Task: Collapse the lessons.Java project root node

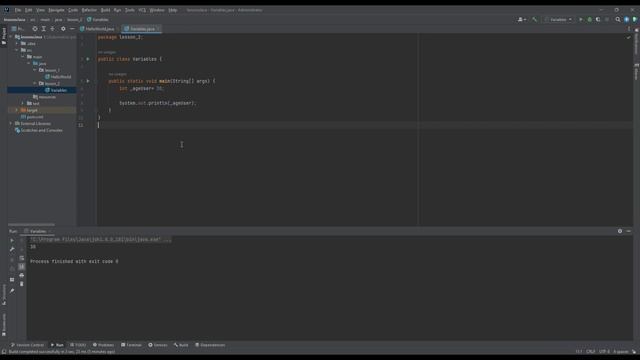Action: click(x=11, y=37)
